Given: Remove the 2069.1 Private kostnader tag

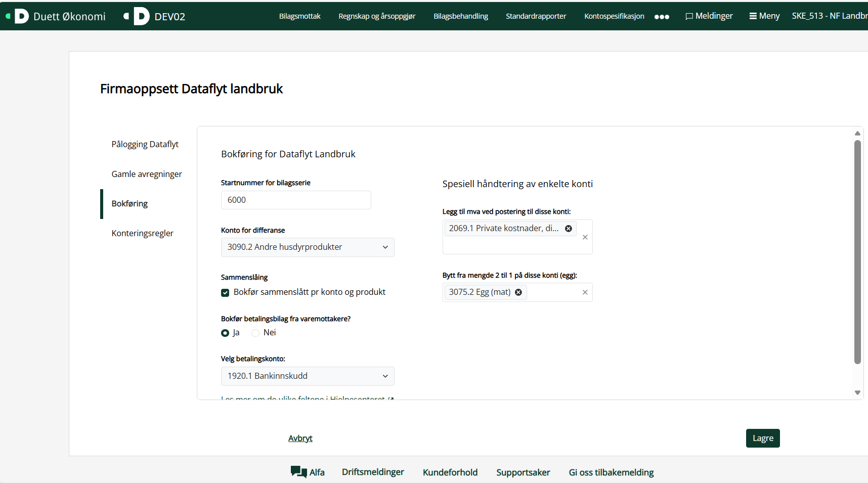Looking at the screenshot, I should click(569, 229).
